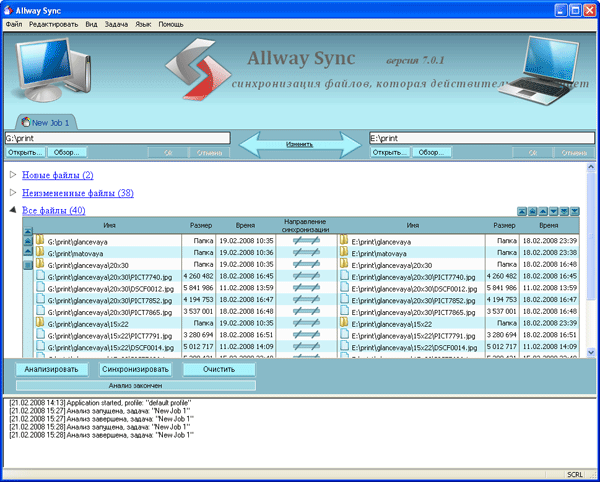600x482 pixels.
Task: Click Открыть... under the G:\print field
Action: 25,153
